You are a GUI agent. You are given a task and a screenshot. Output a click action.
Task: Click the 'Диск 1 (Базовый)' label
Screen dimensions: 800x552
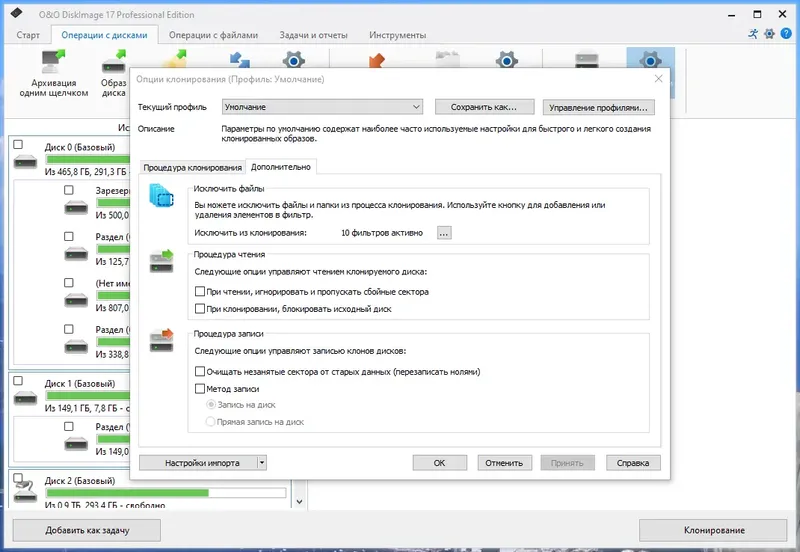point(80,383)
